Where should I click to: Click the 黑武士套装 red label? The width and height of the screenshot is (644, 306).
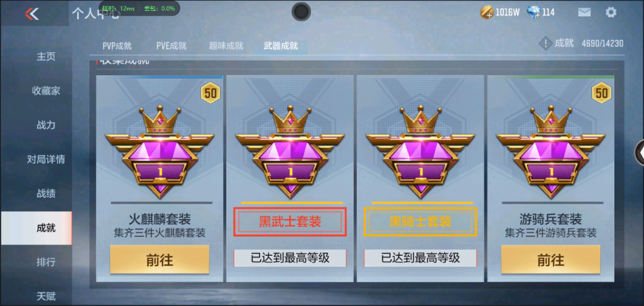click(290, 222)
